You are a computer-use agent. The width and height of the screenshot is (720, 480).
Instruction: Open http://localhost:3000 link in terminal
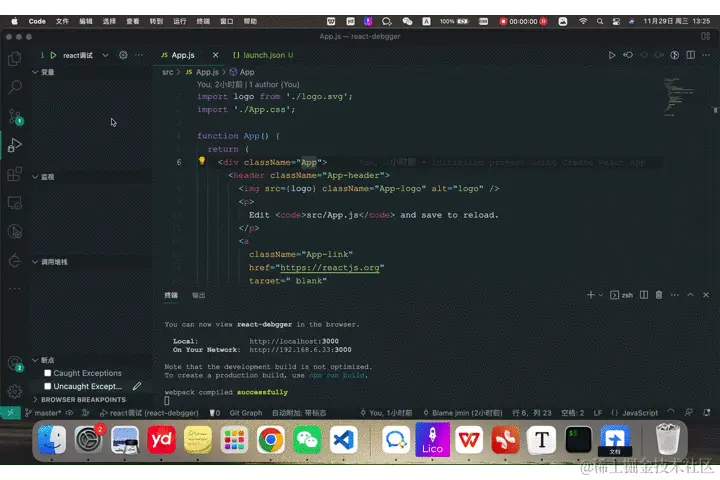(294, 341)
